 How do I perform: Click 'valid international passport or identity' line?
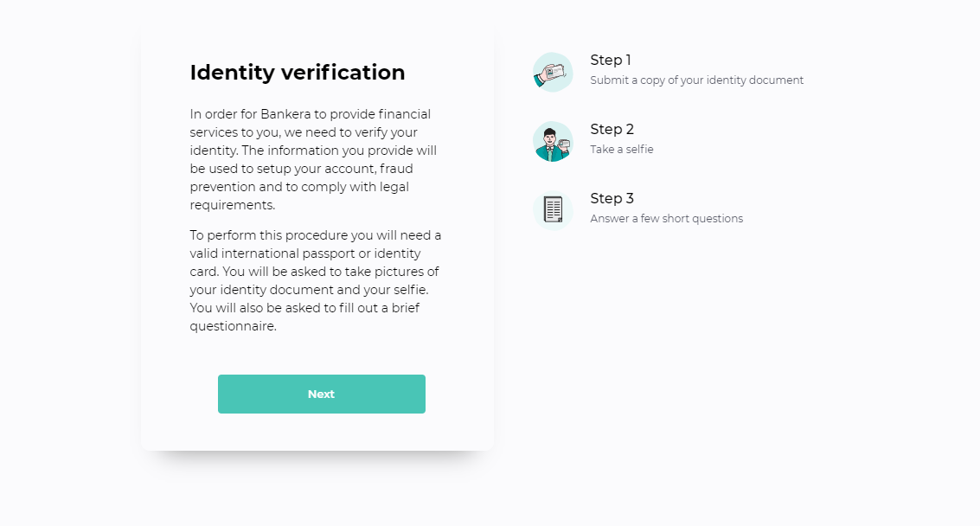(x=305, y=254)
